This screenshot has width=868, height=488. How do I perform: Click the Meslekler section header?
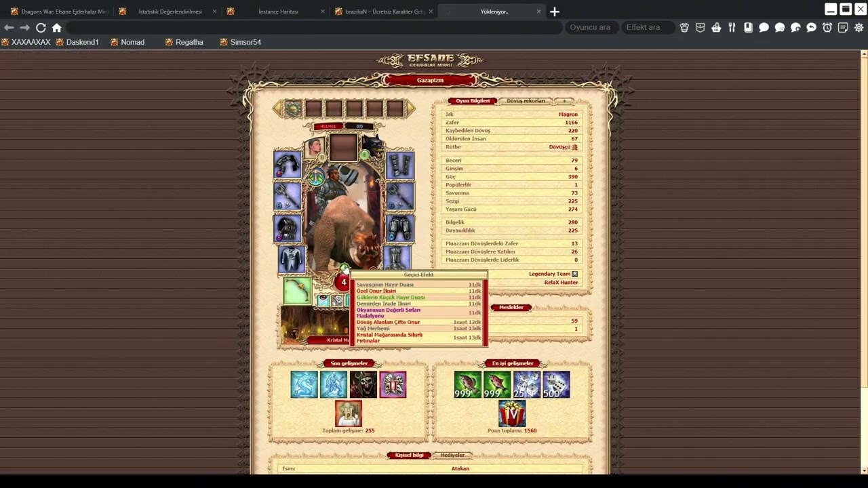pyautogui.click(x=511, y=307)
